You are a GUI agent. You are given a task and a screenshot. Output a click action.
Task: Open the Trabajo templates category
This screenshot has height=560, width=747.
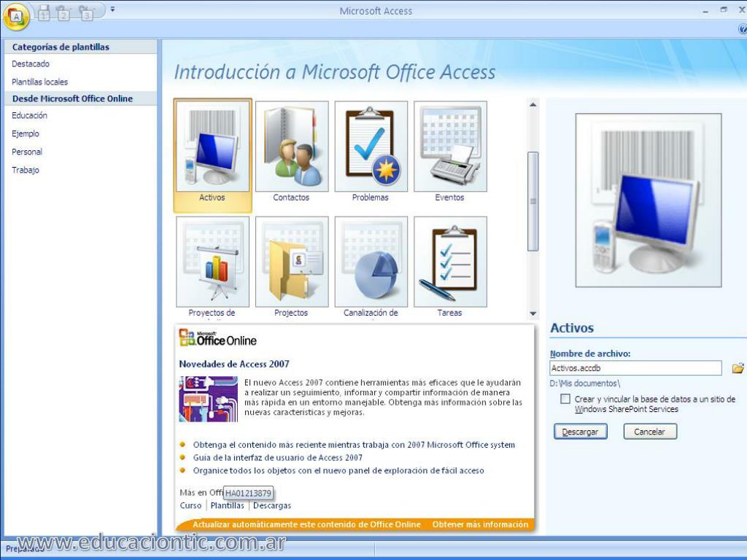pos(26,170)
